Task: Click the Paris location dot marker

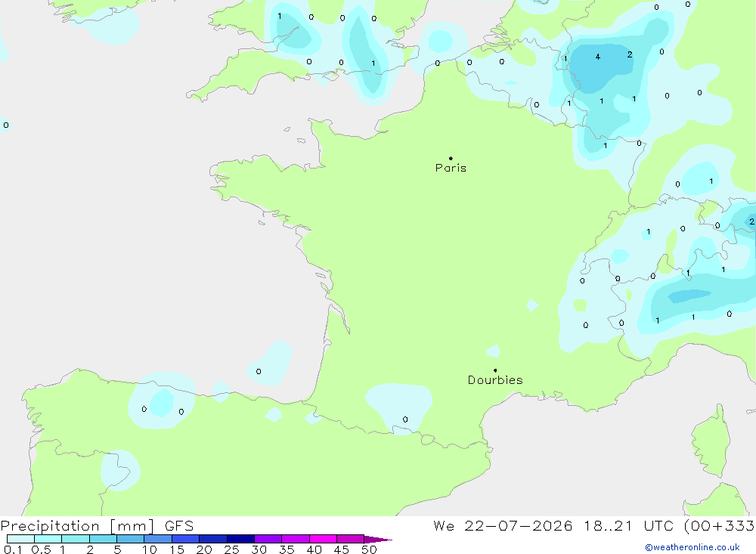Action: click(x=451, y=158)
